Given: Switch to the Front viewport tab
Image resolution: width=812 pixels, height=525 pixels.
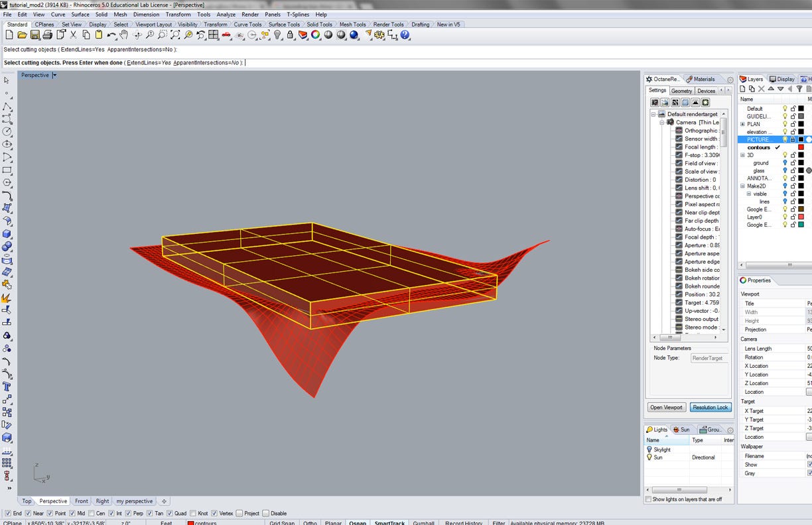Looking at the screenshot, I should pos(81,501).
